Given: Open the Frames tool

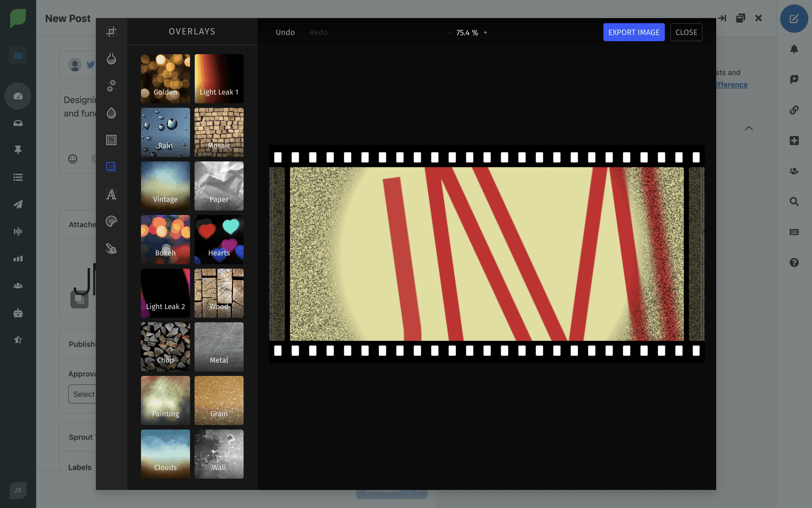Looking at the screenshot, I should (111, 140).
